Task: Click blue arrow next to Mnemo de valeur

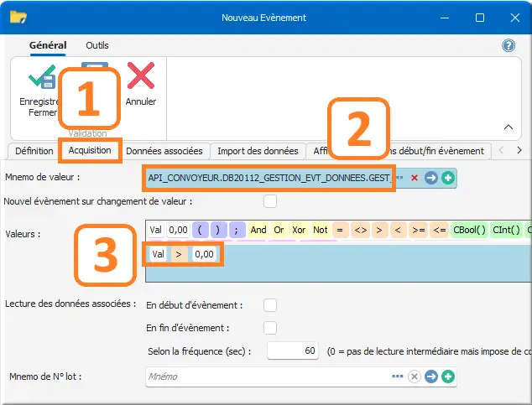Action: point(431,178)
